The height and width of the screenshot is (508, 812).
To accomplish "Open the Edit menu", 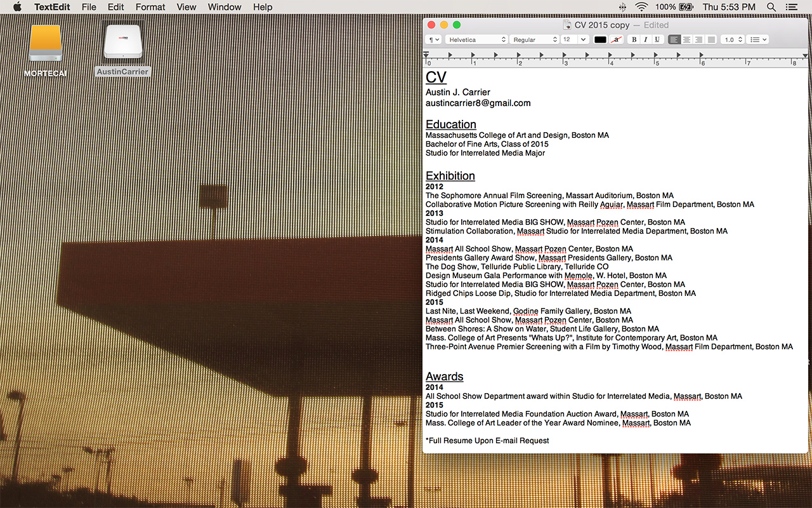I will click(x=115, y=7).
